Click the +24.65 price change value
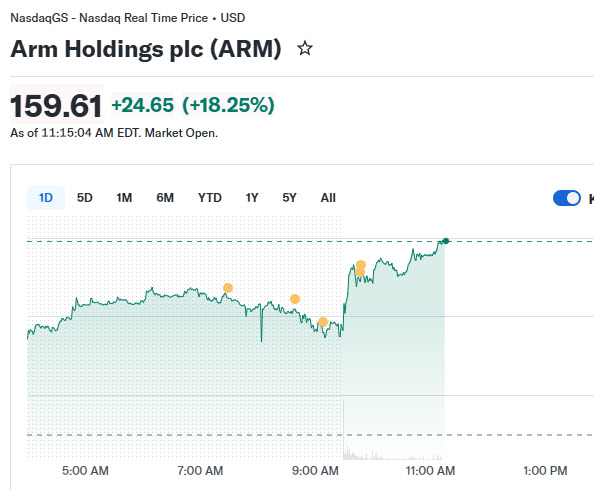The image size is (594, 490). click(x=142, y=105)
